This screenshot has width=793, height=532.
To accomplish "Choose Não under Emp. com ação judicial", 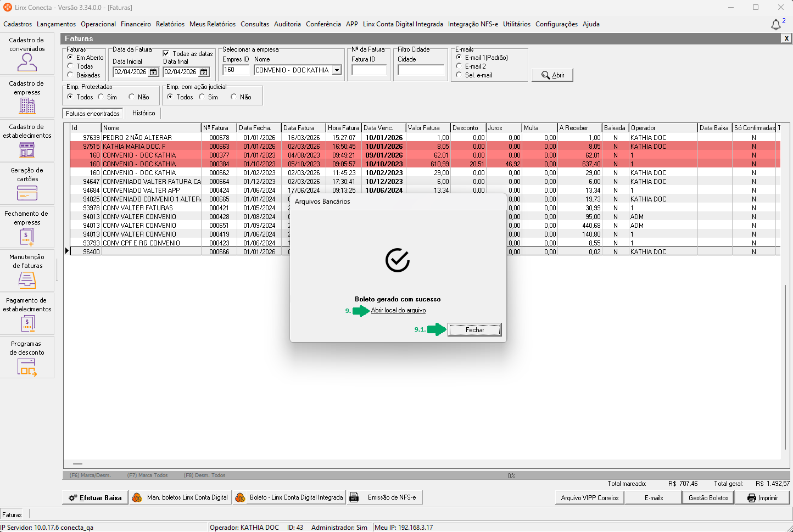I will [x=234, y=97].
